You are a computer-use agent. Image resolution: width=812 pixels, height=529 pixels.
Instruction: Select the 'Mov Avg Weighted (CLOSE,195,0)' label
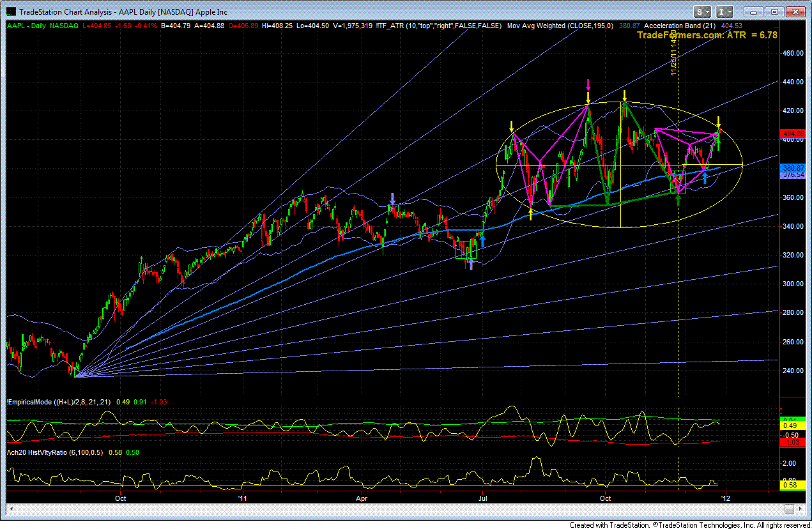tap(560, 26)
